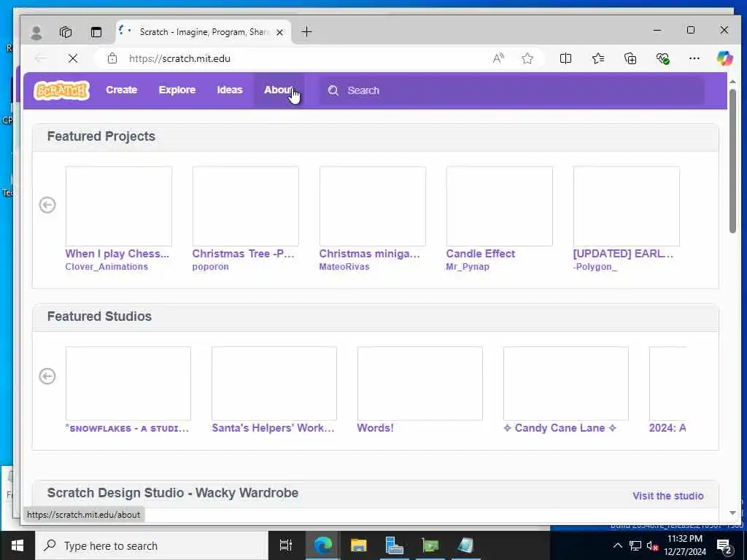This screenshot has height=560, width=747.
Task: Click Featured Projects previous arrow
Action: pos(47,205)
